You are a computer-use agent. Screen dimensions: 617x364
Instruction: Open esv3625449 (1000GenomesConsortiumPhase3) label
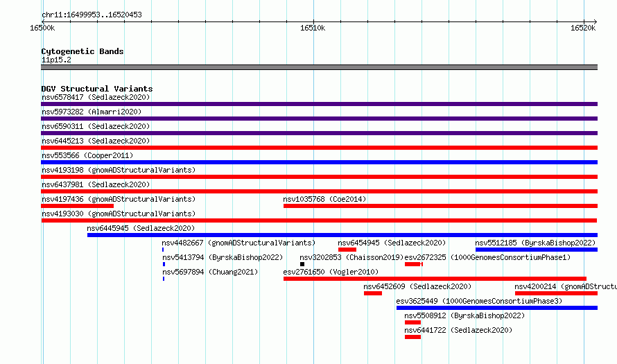click(x=479, y=301)
